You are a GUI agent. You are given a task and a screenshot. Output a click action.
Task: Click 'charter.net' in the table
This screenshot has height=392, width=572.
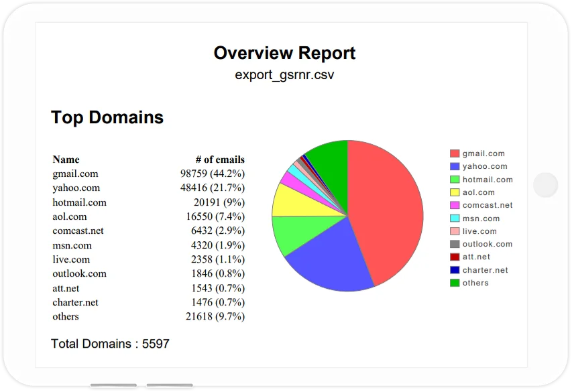tap(76, 303)
